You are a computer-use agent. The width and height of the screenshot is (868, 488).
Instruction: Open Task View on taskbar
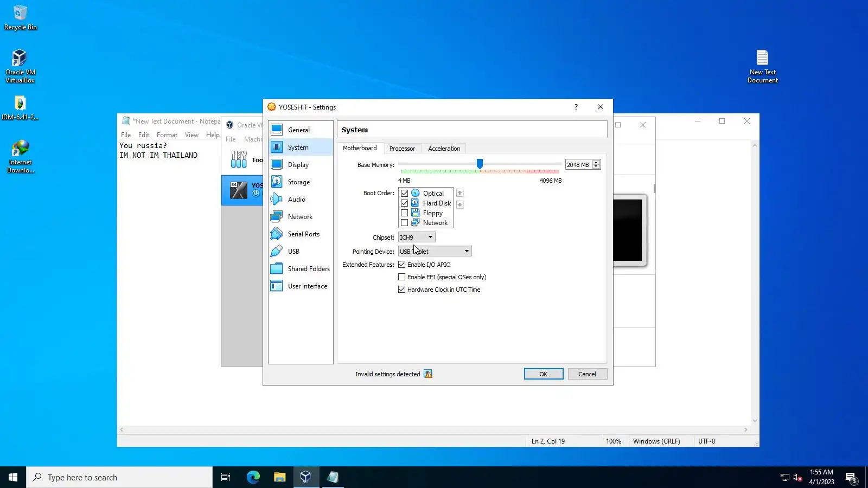pos(226,477)
